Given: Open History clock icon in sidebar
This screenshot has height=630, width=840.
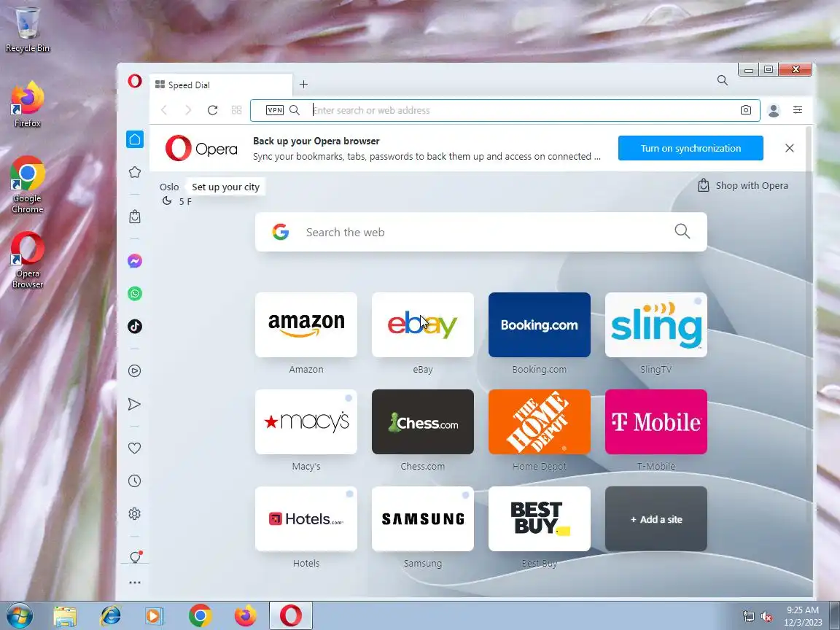Looking at the screenshot, I should point(135,481).
